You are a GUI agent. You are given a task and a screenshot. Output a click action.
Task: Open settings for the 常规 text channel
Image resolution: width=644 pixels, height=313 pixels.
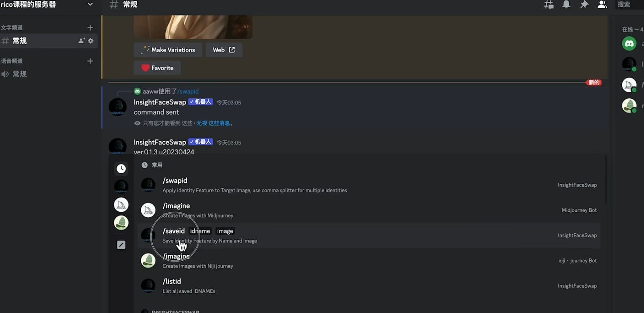tap(91, 41)
